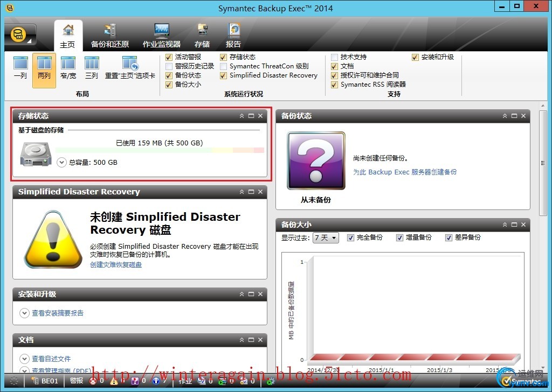The width and height of the screenshot is (552, 392).
Task: Collapse the Simplified Disaster Recovery panel
Action: [x=242, y=192]
